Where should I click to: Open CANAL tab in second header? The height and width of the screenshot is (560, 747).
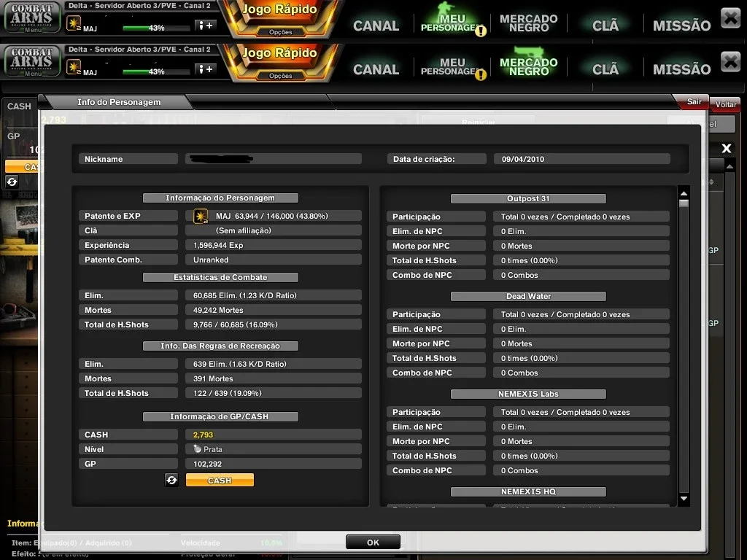(x=376, y=69)
